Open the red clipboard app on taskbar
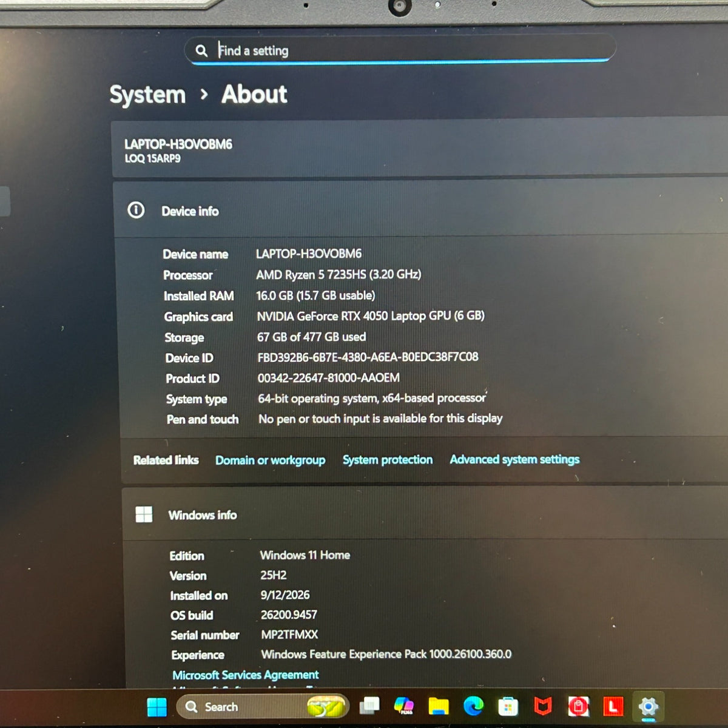The width and height of the screenshot is (728, 728). [x=578, y=706]
